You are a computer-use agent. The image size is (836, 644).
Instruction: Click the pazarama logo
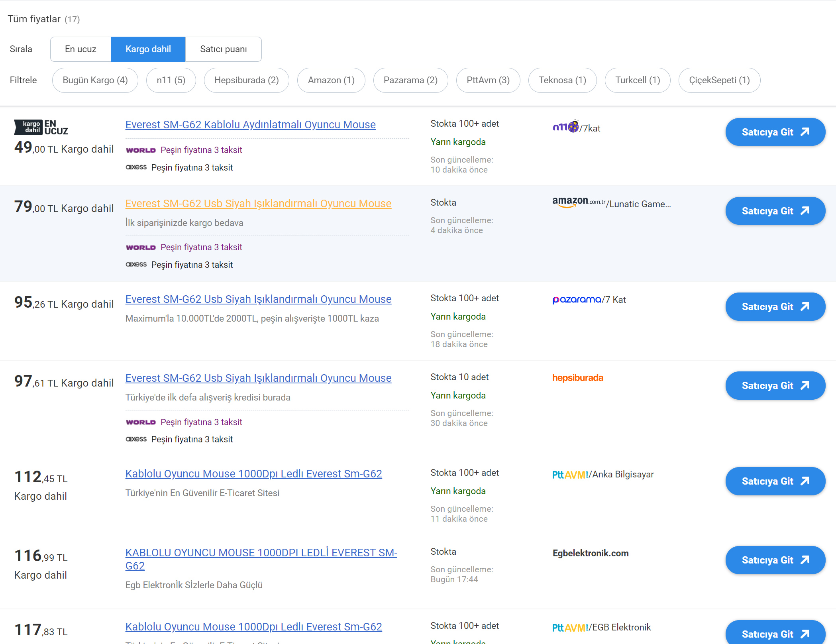[x=577, y=300]
